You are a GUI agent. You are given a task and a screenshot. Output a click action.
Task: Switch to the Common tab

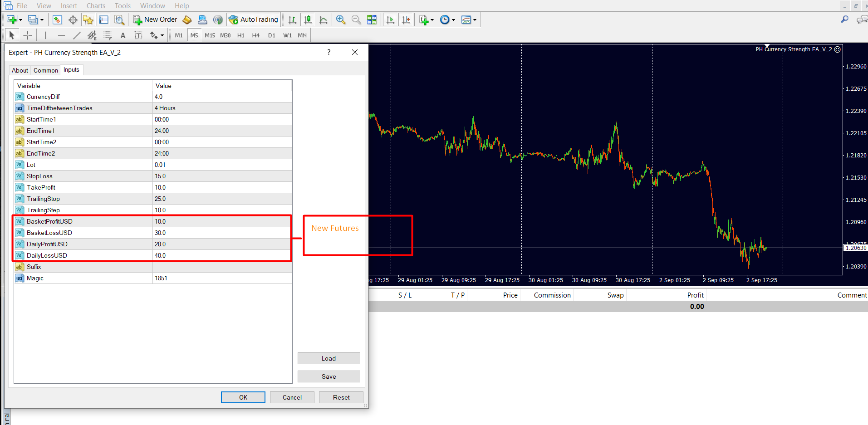tap(46, 70)
